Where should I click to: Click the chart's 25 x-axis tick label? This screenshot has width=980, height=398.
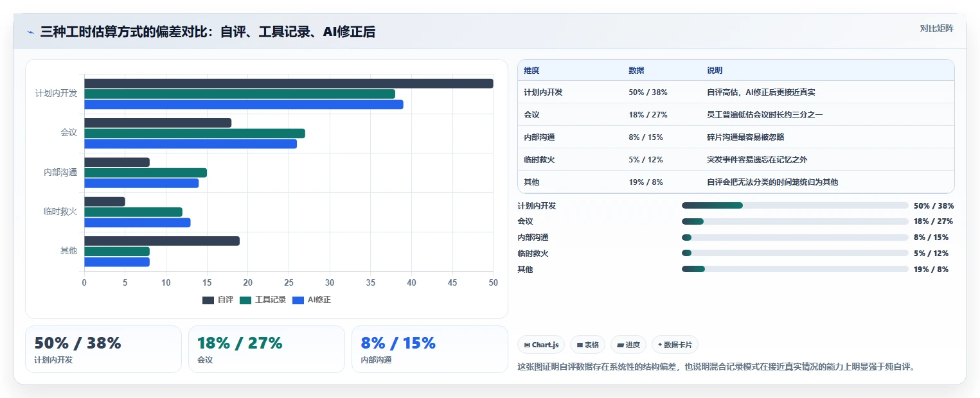[x=289, y=282]
